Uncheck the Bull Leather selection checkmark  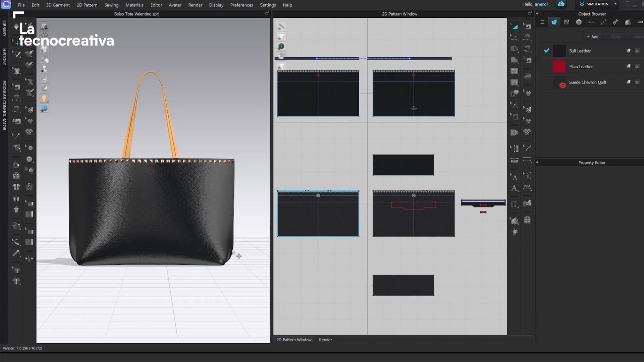(x=547, y=51)
